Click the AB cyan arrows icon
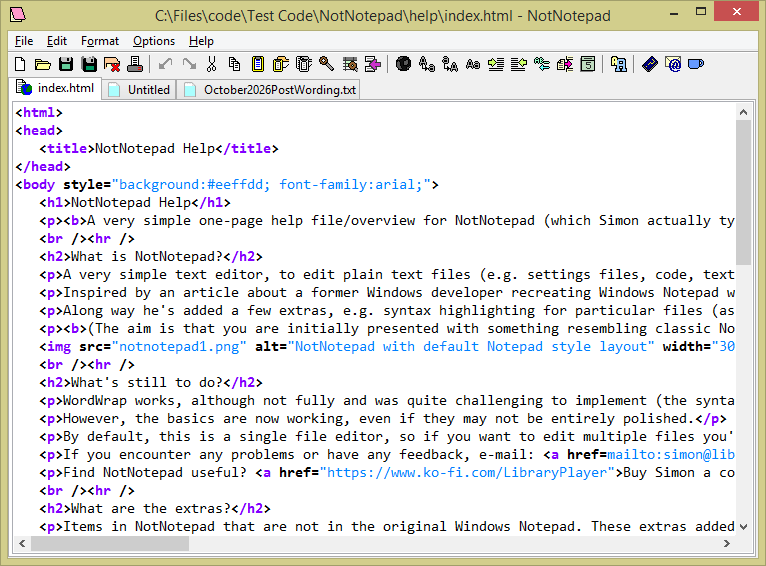 click(x=542, y=64)
